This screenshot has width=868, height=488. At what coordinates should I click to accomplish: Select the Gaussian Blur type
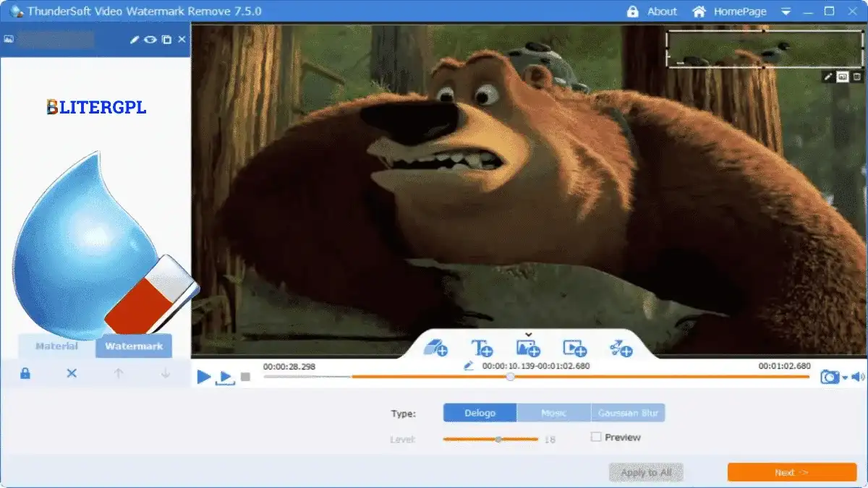click(x=628, y=413)
